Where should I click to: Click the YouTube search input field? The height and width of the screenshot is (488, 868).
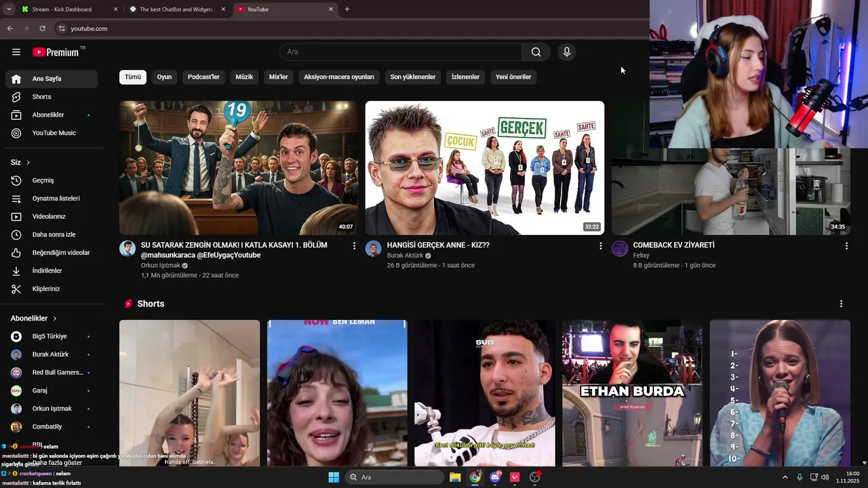coord(401,52)
